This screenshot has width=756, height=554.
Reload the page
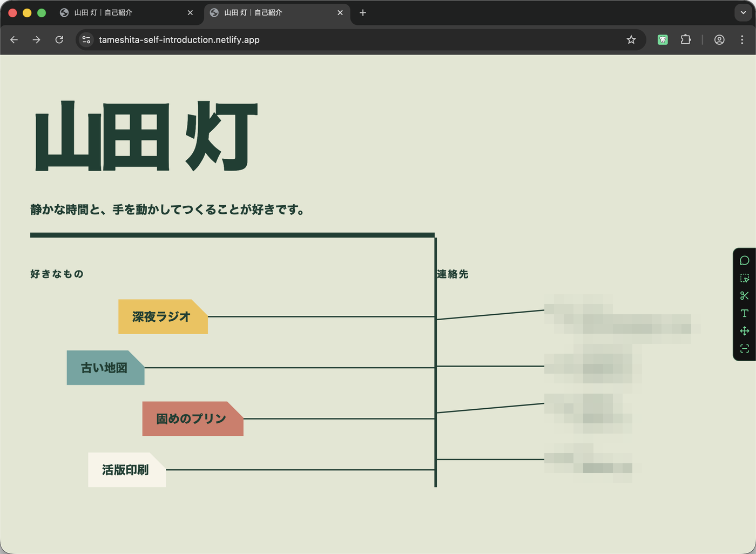coord(59,39)
